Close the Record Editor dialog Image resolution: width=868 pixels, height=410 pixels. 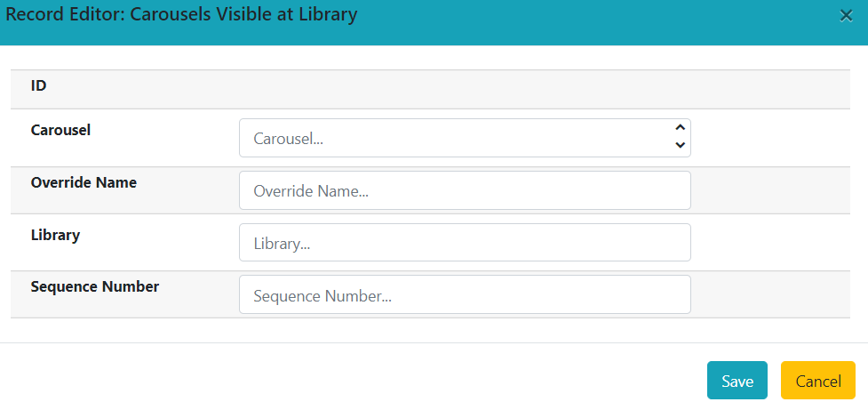846,16
